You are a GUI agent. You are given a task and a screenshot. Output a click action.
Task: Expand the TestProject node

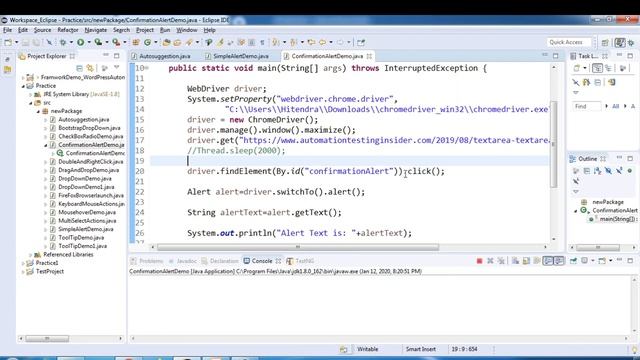pyautogui.click(x=23, y=271)
